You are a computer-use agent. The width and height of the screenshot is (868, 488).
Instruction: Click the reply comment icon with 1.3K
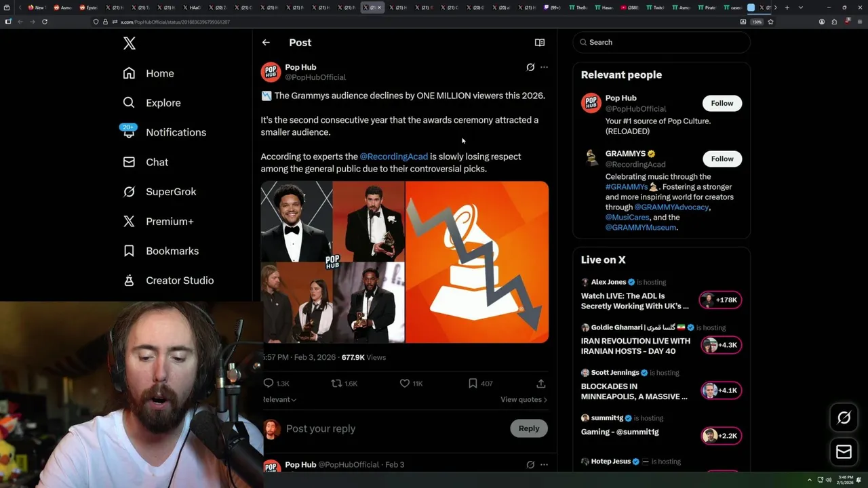point(269,383)
